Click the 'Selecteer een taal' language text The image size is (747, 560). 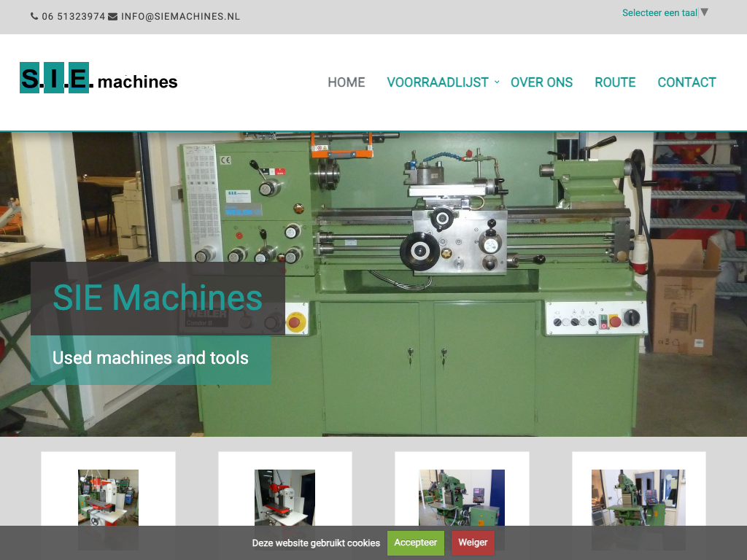pyautogui.click(x=659, y=12)
